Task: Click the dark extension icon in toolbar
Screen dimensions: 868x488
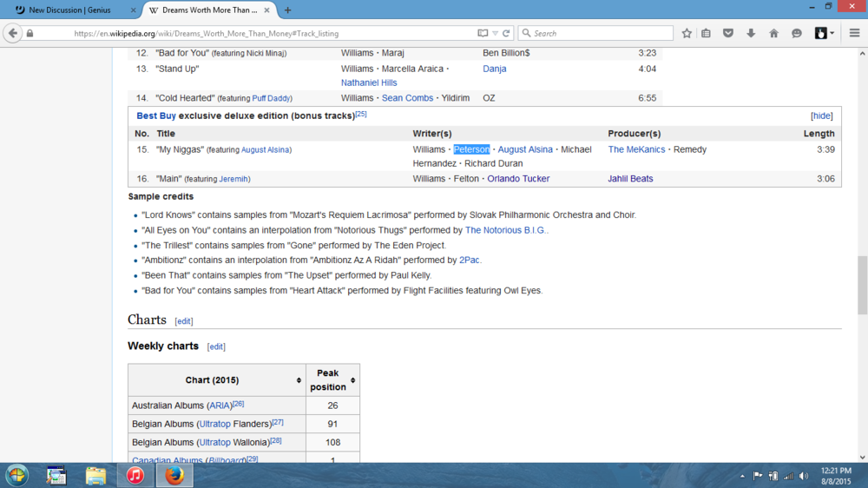Action: (820, 33)
